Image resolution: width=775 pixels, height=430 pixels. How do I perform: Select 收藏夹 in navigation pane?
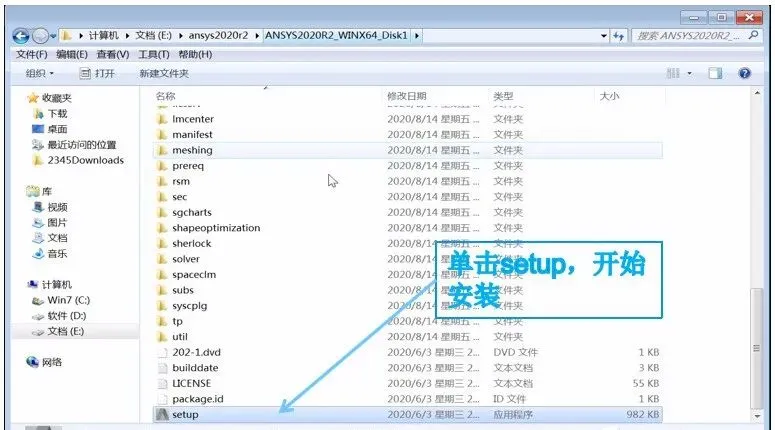click(x=49, y=98)
